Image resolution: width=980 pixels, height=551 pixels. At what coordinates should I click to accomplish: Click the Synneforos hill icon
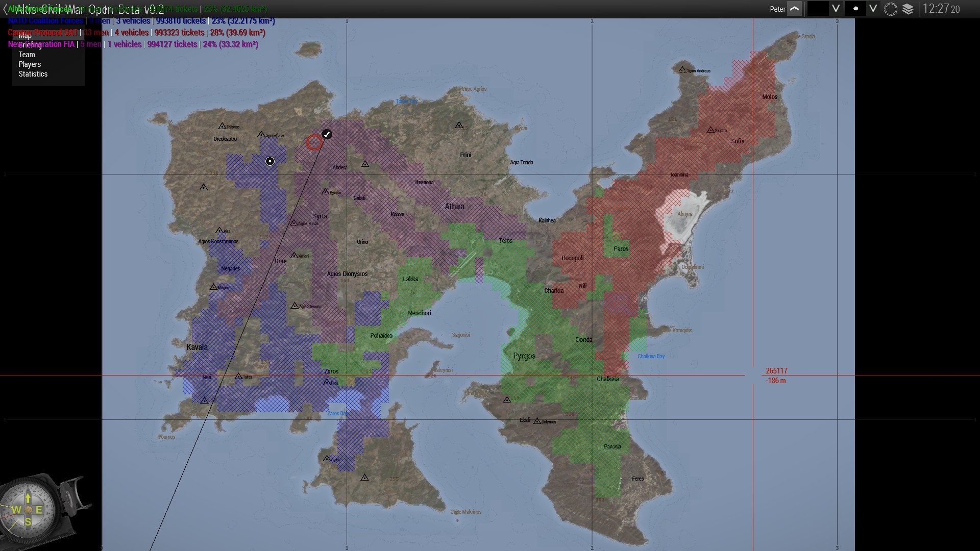point(261,135)
